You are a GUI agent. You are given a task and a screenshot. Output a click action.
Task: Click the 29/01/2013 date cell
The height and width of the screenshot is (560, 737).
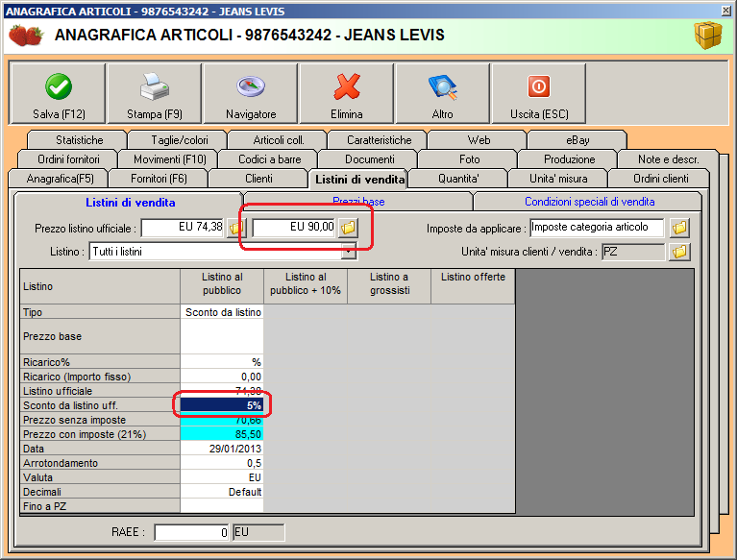coord(222,449)
